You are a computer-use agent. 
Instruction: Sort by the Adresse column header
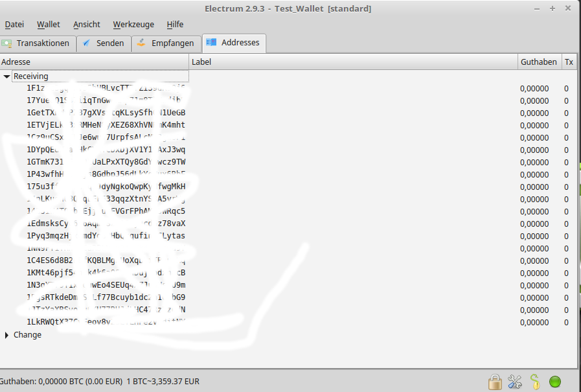[x=95, y=62]
